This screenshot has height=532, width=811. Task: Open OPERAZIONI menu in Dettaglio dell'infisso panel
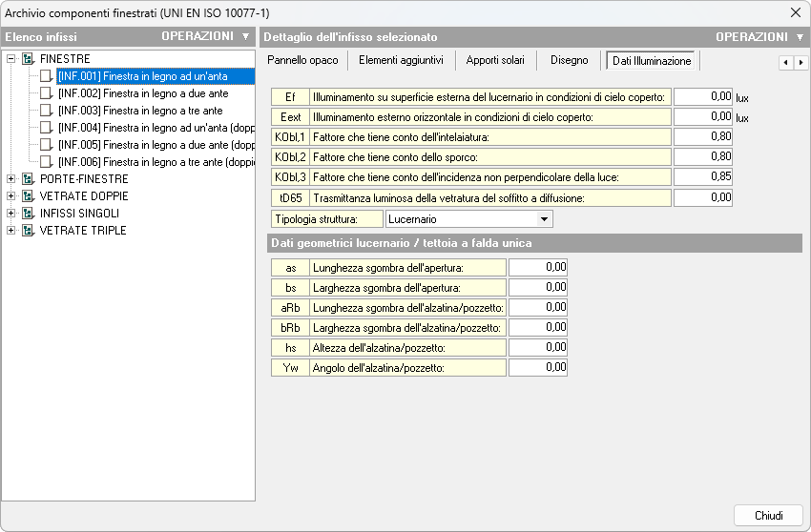759,37
